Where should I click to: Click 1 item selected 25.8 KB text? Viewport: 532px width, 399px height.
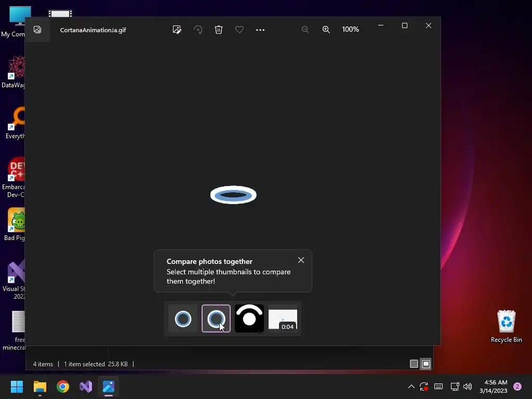[96, 364]
